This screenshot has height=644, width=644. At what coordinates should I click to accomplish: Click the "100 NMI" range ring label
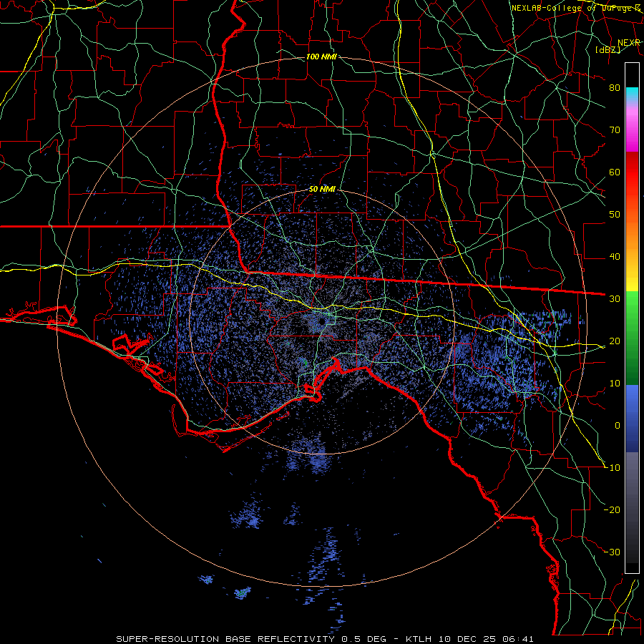tap(321, 57)
